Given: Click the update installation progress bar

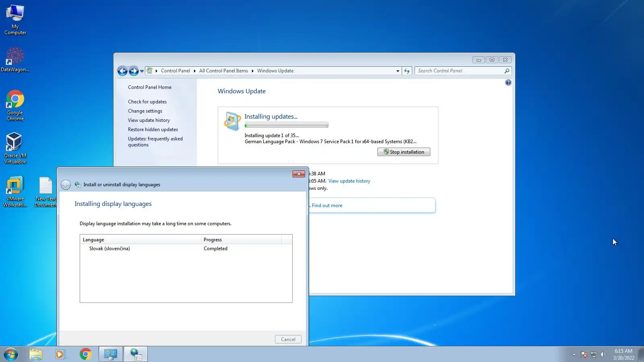Looking at the screenshot, I should point(286,125).
